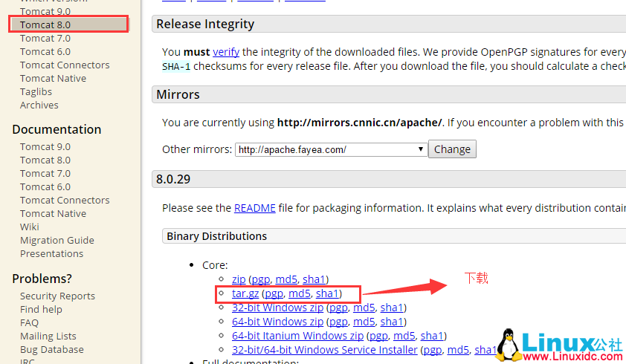
Task: Select the Documentation sidebar heading
Action: click(57, 129)
